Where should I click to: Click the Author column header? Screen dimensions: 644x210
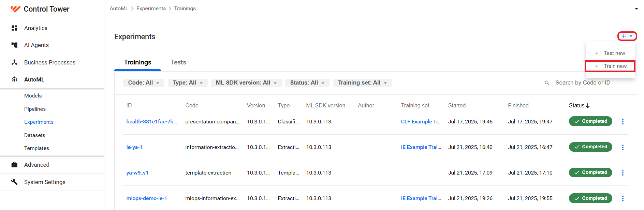pos(366,106)
